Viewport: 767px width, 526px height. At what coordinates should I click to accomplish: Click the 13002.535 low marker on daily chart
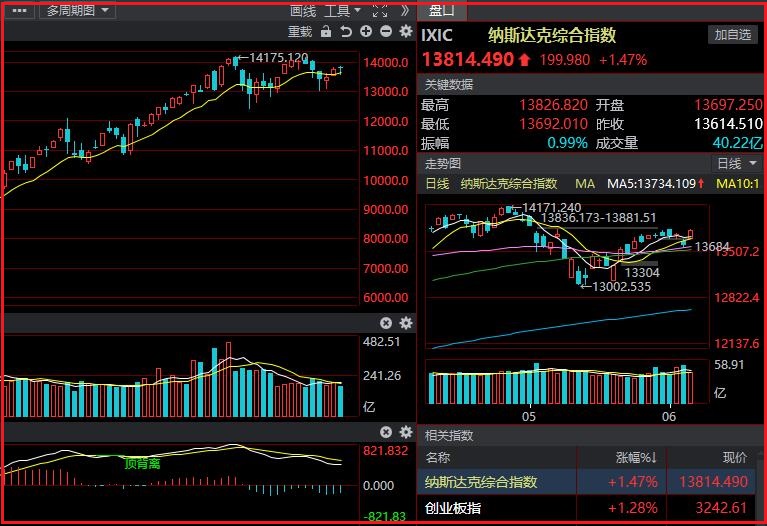pos(621,287)
